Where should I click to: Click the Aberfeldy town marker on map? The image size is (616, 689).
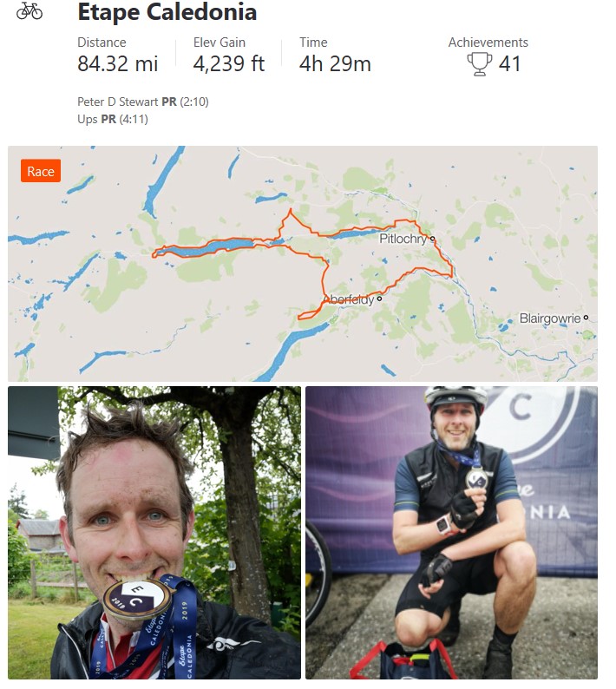(380, 299)
